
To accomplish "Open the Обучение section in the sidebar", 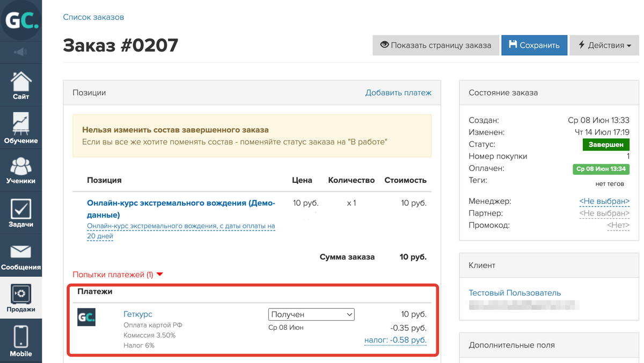I will 21,128.
